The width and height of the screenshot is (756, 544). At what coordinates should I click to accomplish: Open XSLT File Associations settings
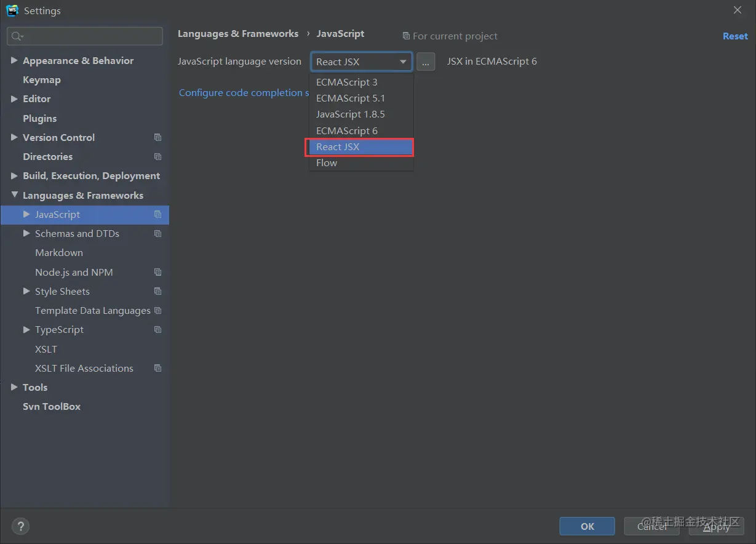point(85,368)
